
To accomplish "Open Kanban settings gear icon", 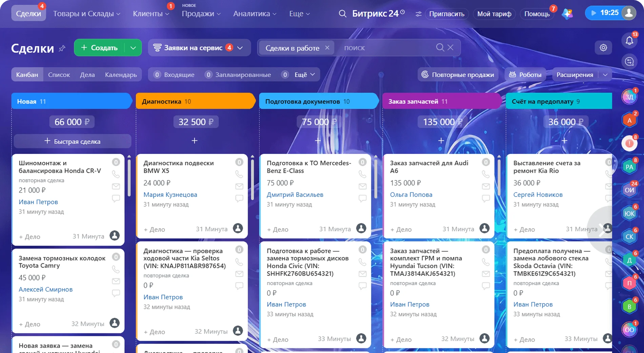I will point(603,48).
